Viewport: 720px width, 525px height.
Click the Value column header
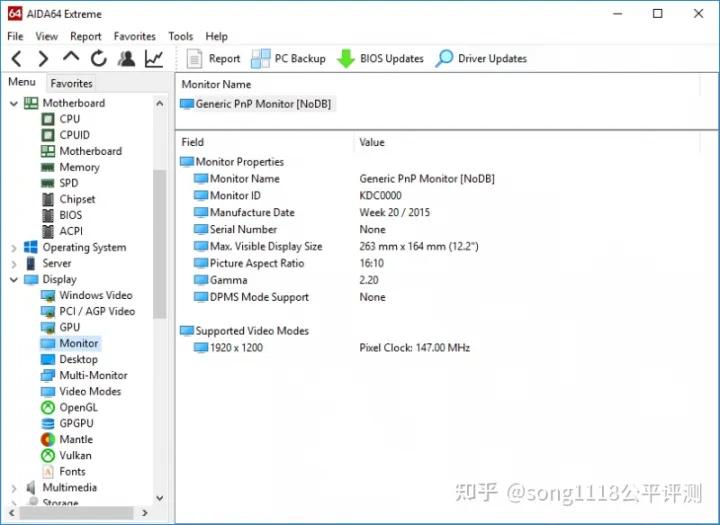pos(372,143)
